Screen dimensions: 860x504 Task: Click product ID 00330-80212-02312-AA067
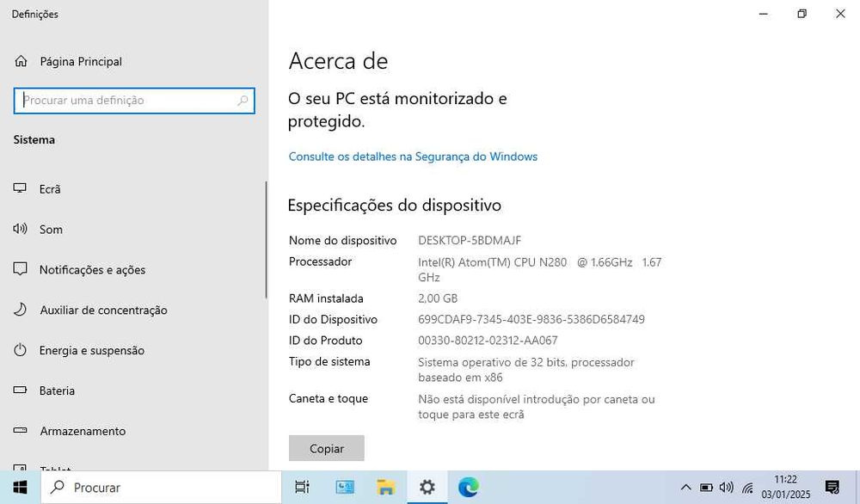point(488,340)
